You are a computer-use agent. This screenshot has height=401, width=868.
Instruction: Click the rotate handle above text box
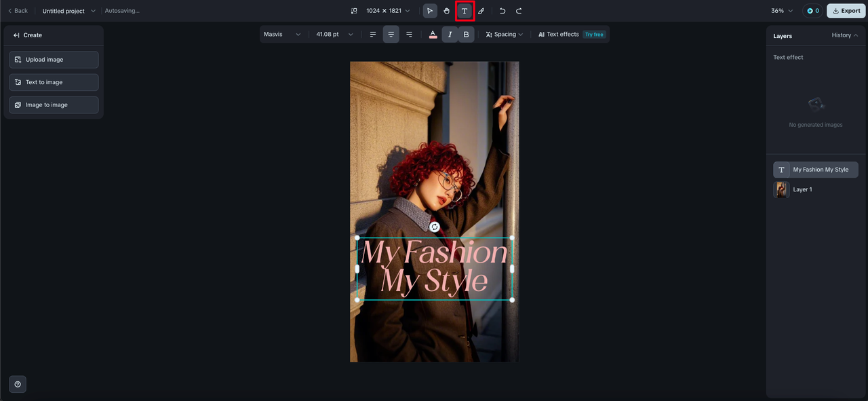pyautogui.click(x=435, y=227)
